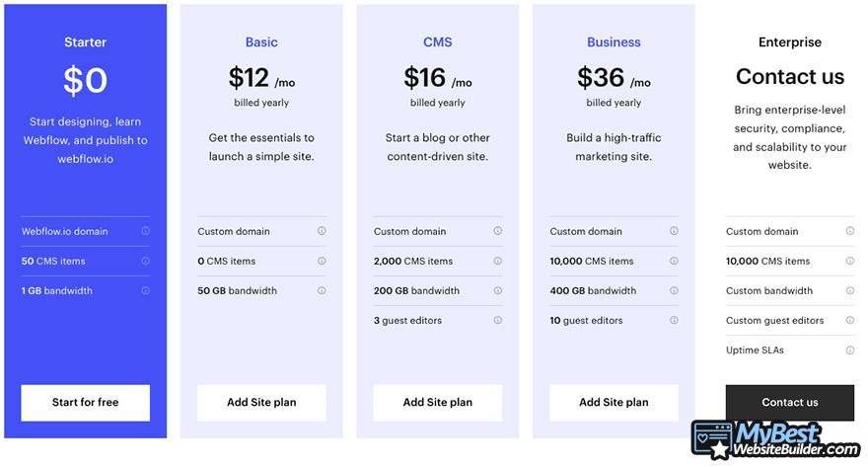Click info icon beside 10 guest editors
The image size is (868, 467).
pyautogui.click(x=674, y=320)
